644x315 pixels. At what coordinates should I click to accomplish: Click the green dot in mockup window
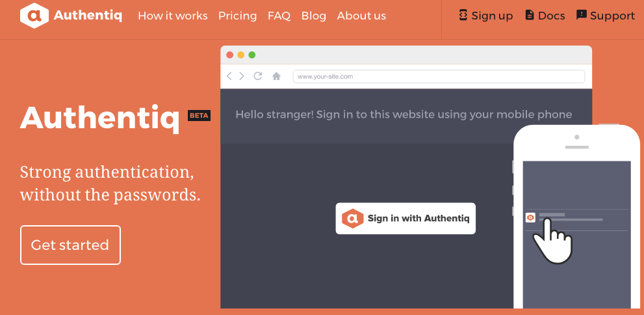[251, 55]
